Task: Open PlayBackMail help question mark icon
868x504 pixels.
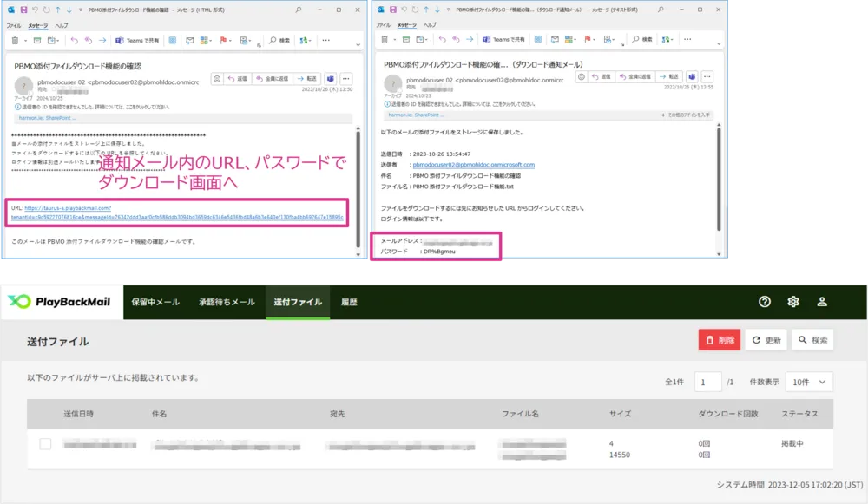Action: point(765,302)
